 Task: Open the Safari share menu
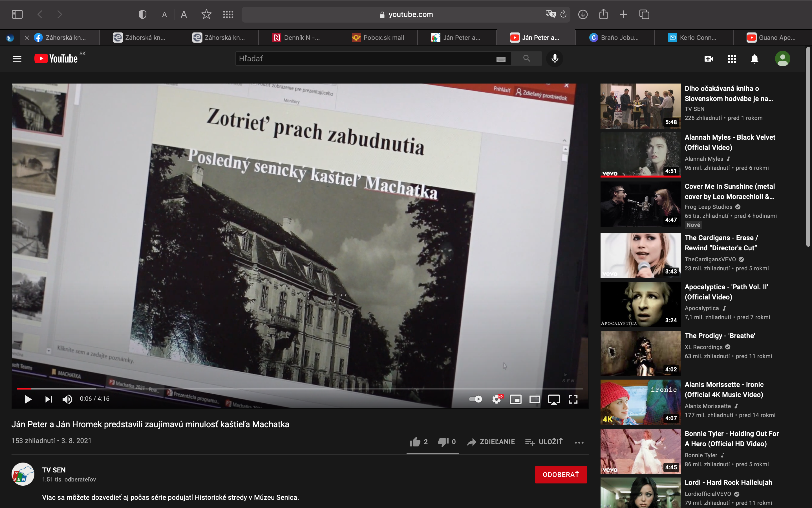(x=603, y=14)
